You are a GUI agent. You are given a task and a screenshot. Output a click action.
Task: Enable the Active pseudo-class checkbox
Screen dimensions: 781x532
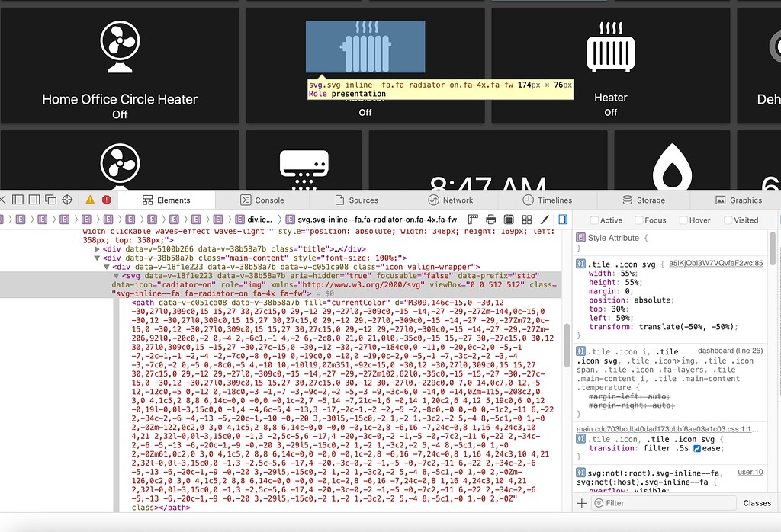[x=594, y=220]
